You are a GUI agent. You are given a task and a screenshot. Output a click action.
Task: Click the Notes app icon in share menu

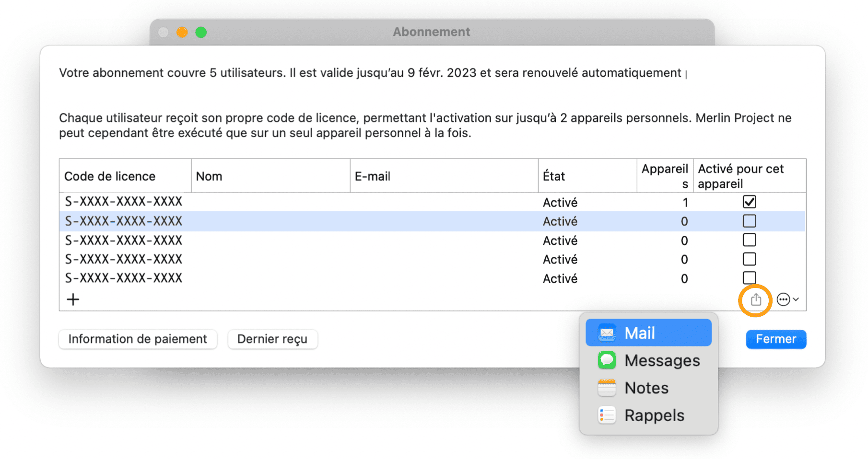point(607,388)
